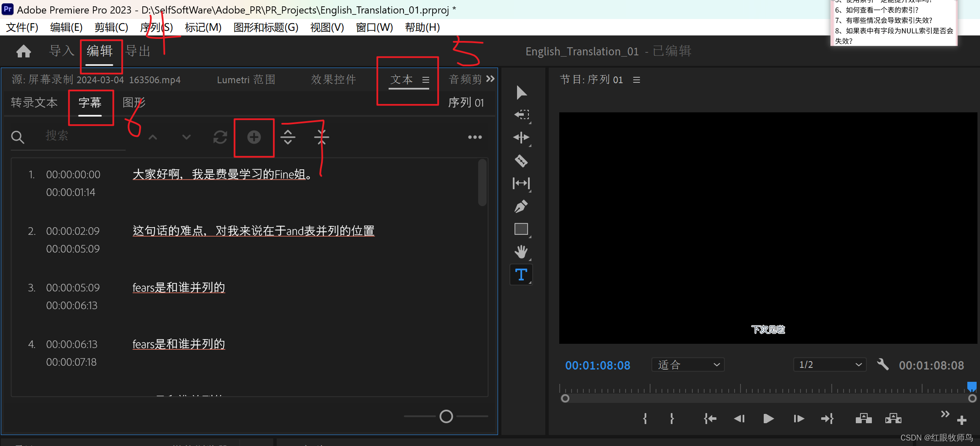This screenshot has width=980, height=446.
Task: Select caption 这句话的难点,对我来说在于and表并列的位置
Action: tap(253, 231)
